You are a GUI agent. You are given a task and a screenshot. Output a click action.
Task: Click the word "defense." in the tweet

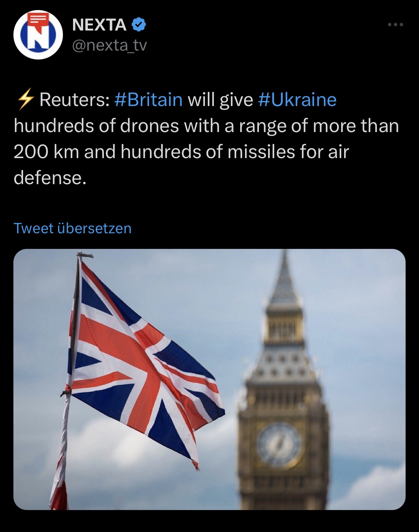coord(50,178)
